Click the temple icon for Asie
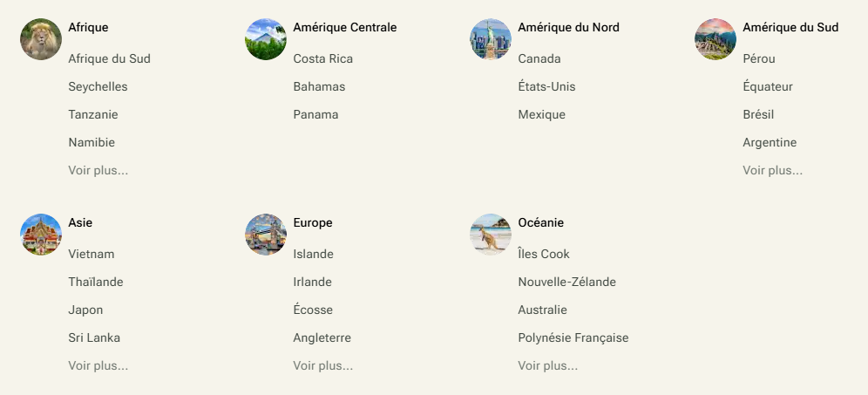868x395 pixels. [x=41, y=235]
